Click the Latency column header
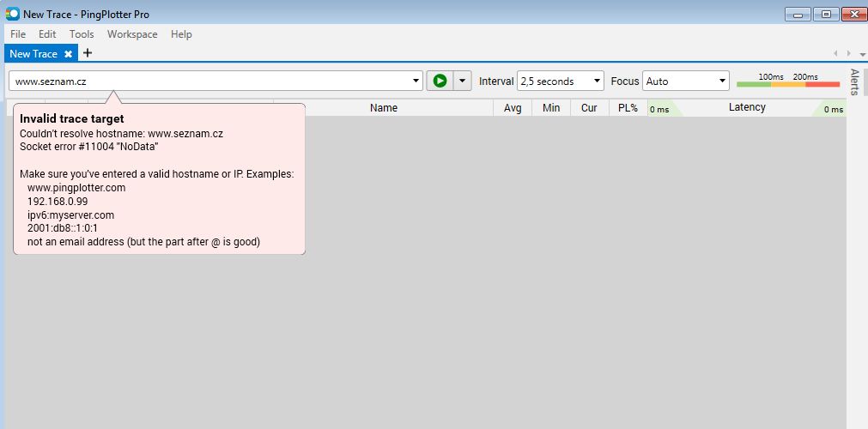 [747, 107]
